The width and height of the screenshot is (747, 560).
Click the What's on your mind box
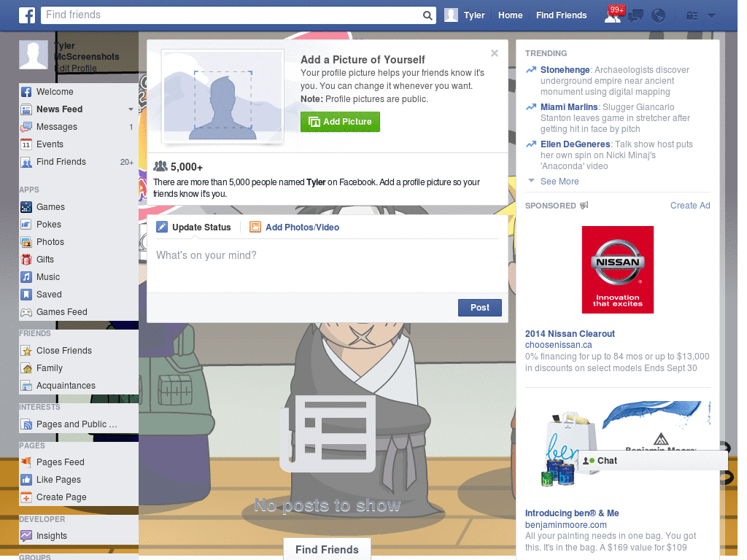coord(328,266)
